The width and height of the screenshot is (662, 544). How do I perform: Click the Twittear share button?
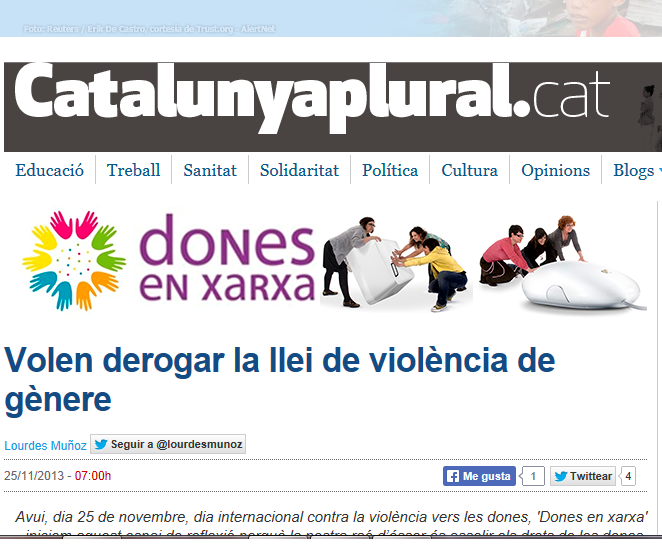[x=583, y=476]
